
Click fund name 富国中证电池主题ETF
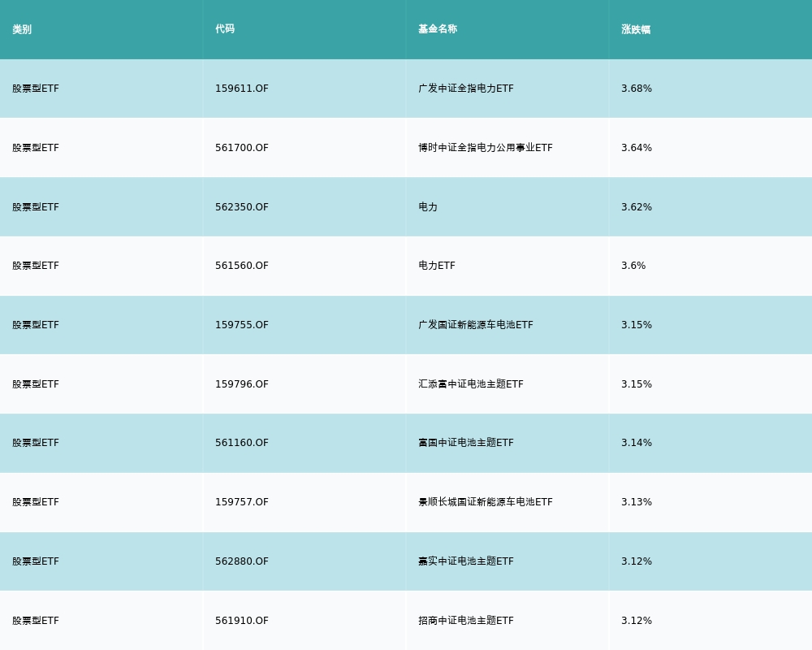click(466, 443)
